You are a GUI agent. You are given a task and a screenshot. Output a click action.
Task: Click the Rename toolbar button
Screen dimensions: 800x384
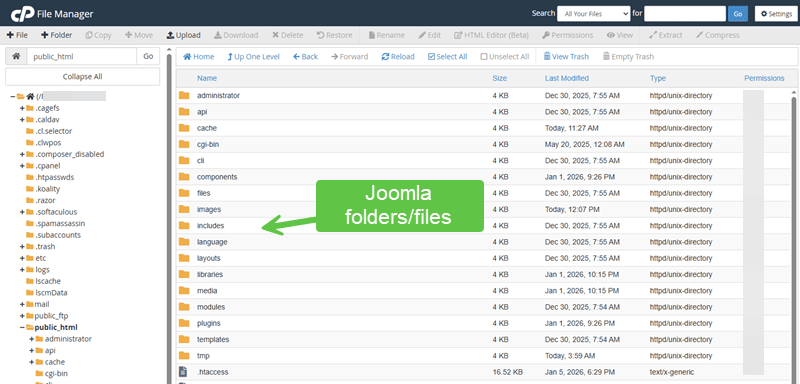coord(386,35)
